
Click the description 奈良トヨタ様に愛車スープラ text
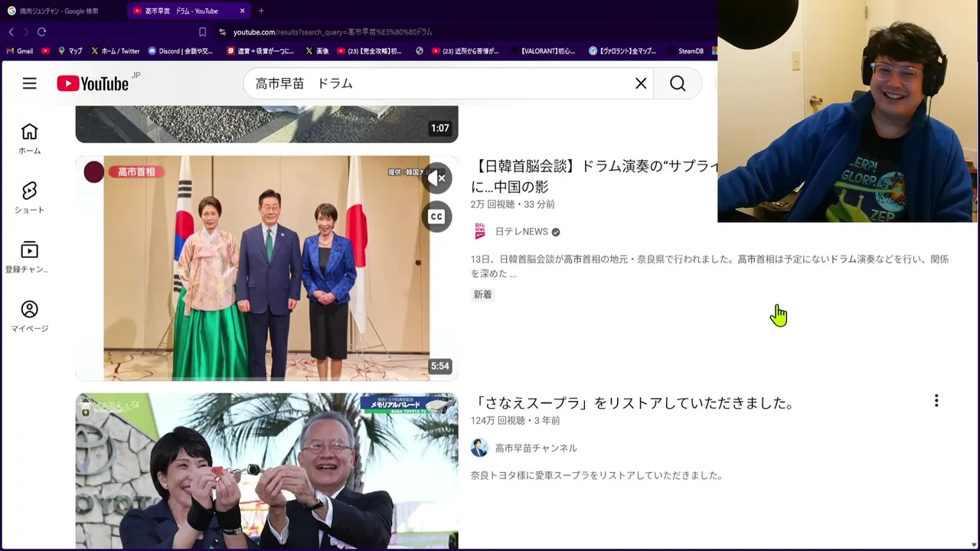click(x=596, y=475)
